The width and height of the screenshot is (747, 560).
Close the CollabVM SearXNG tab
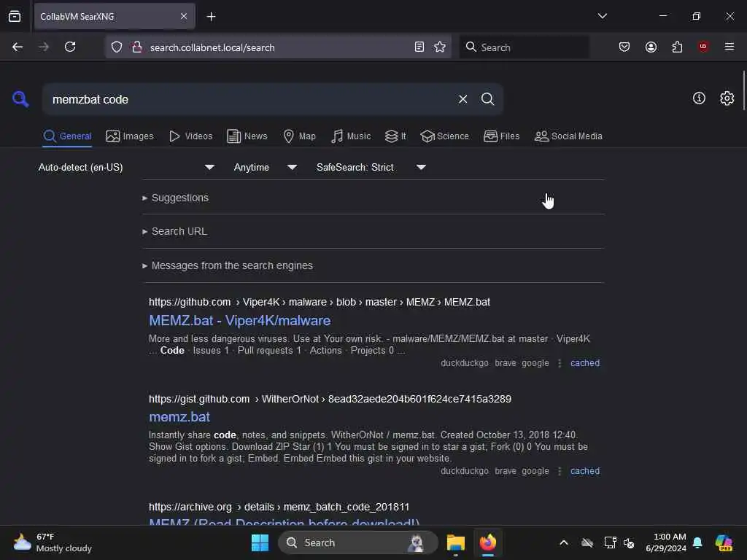184,16
